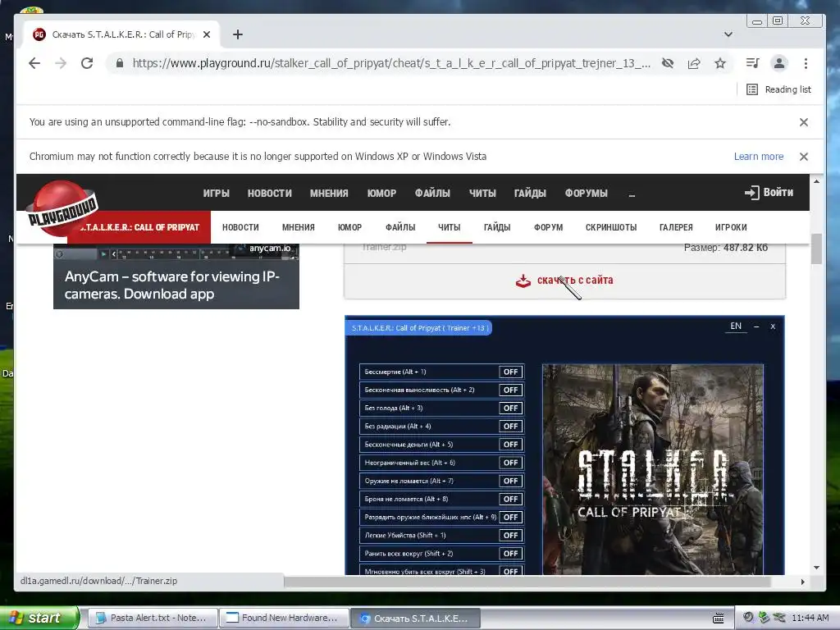Click the browser forward arrow
Screen dimensions: 840x630
(x=61, y=63)
